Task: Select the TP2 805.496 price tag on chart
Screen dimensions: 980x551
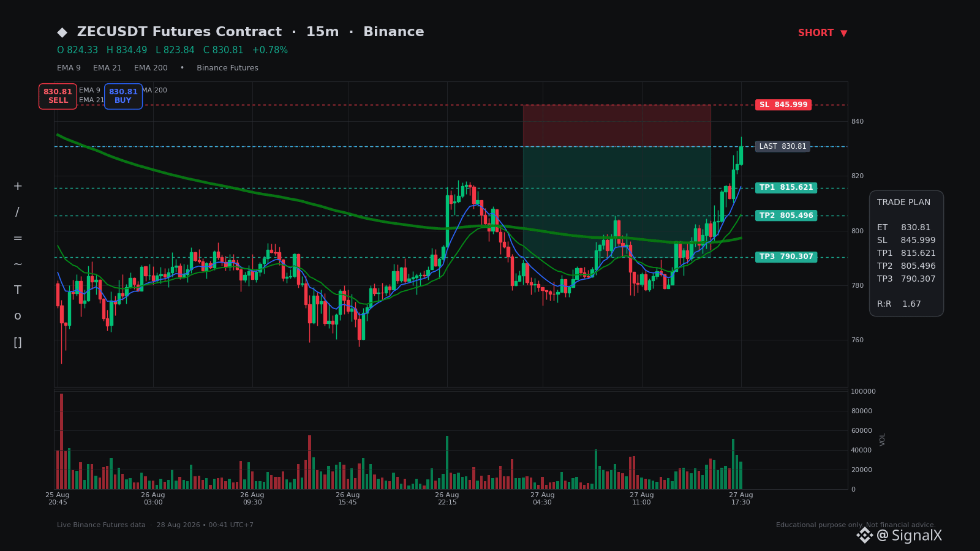Action: 786,216
